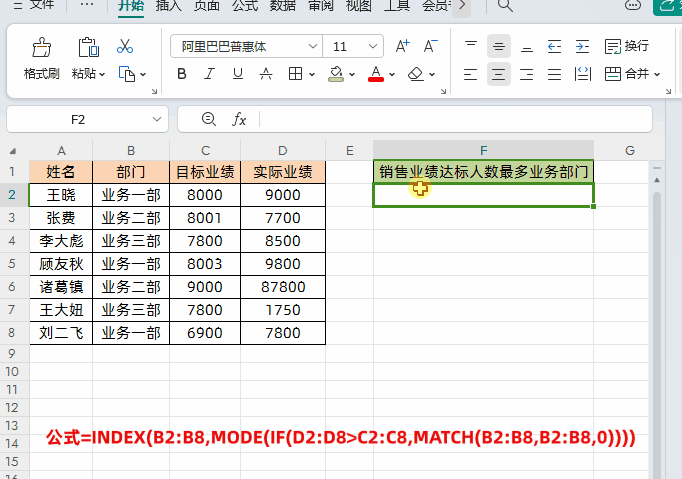Open Paste (粘贴) options dropdown arrow

pos(102,74)
